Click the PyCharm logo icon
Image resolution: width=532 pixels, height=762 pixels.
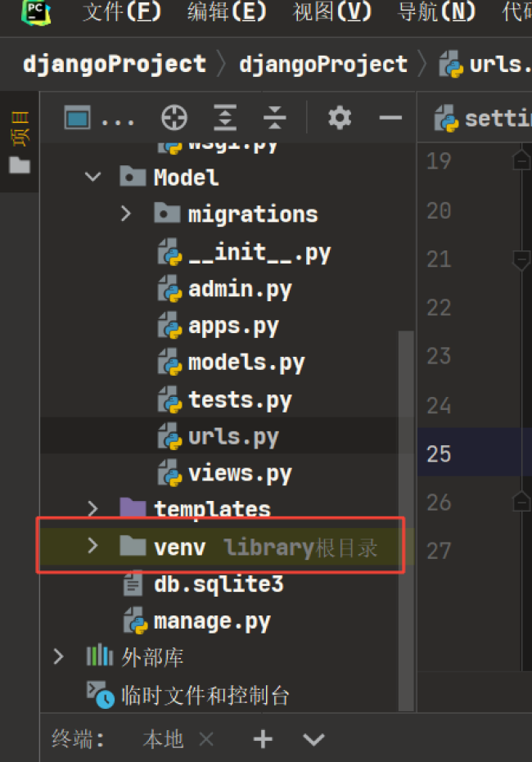click(35, 12)
